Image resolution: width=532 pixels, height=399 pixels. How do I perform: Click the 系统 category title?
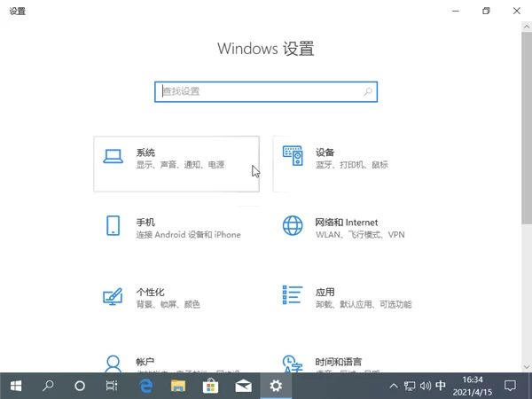click(145, 153)
